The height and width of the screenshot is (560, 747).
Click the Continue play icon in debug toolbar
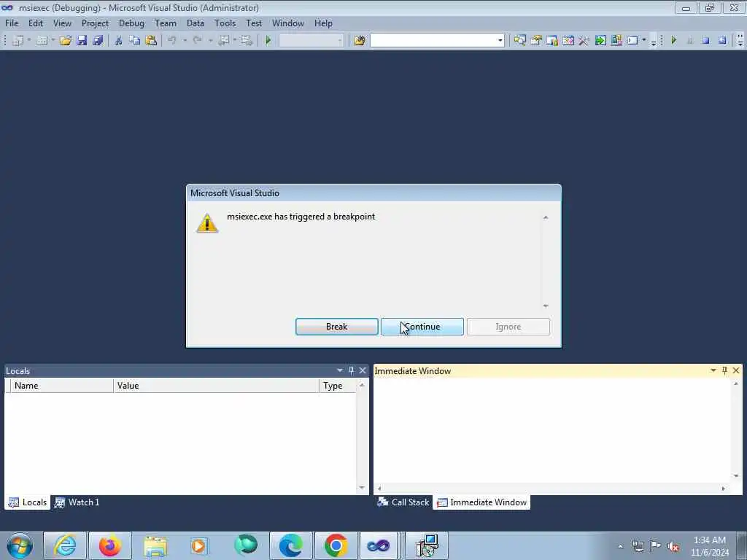[673, 41]
